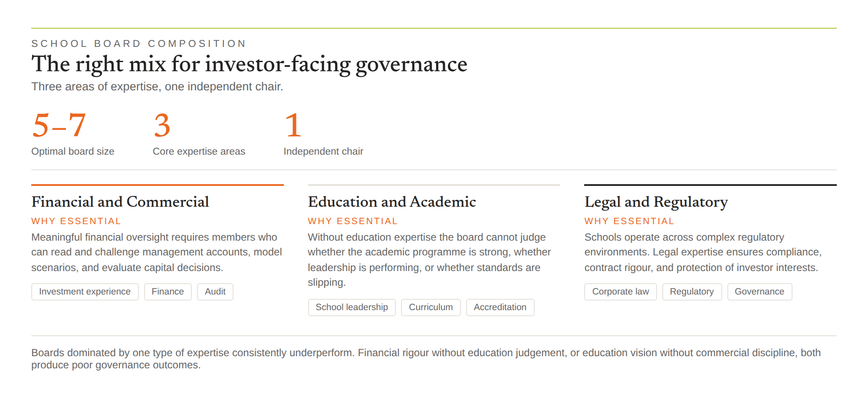Click the number 1 independent chair statistic
Screen dimensions: 868x397
(x=293, y=126)
